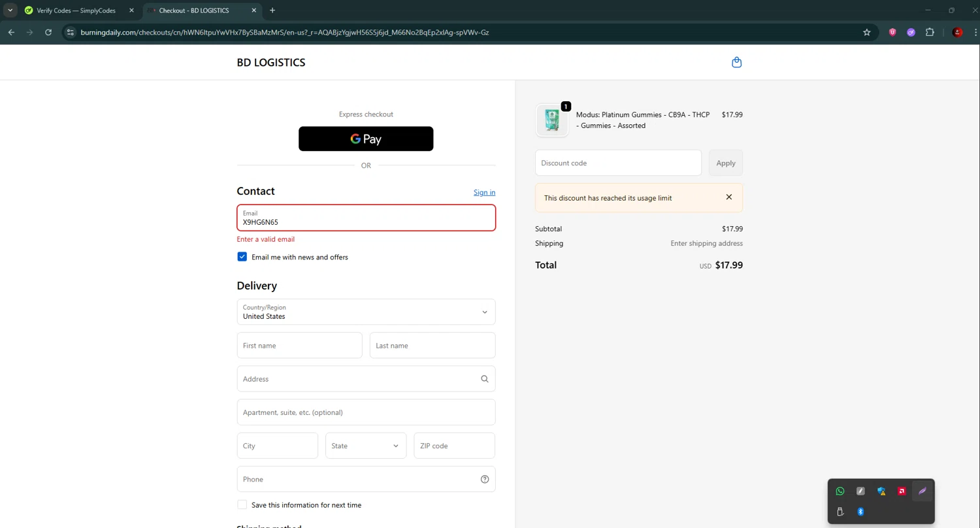980x528 pixels.
Task: Click the Discount code input field
Action: (618, 163)
